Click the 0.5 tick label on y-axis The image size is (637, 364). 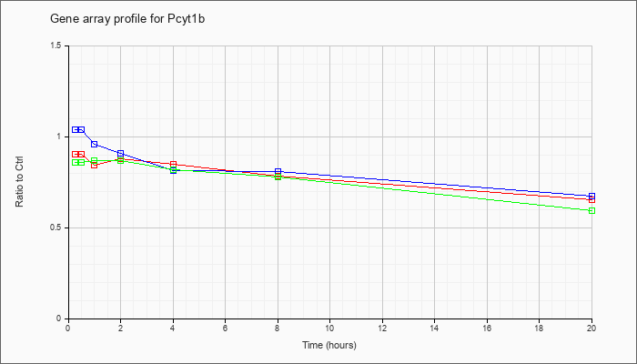click(57, 227)
